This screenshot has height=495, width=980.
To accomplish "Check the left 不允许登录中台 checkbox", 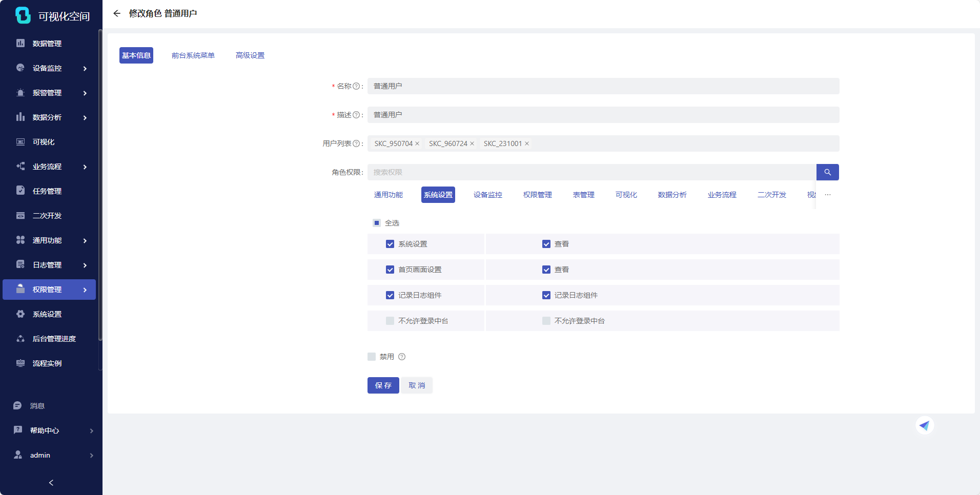I will pyautogui.click(x=390, y=321).
